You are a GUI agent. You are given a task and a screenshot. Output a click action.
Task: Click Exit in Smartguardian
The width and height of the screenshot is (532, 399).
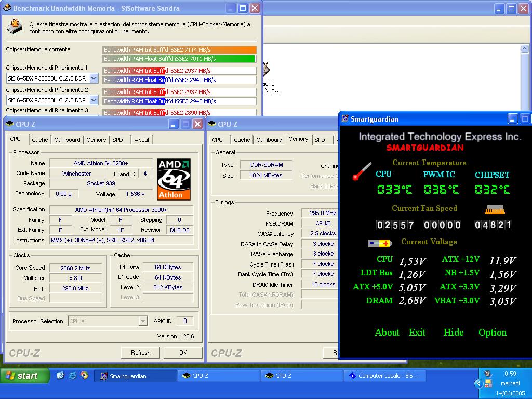pos(417,332)
